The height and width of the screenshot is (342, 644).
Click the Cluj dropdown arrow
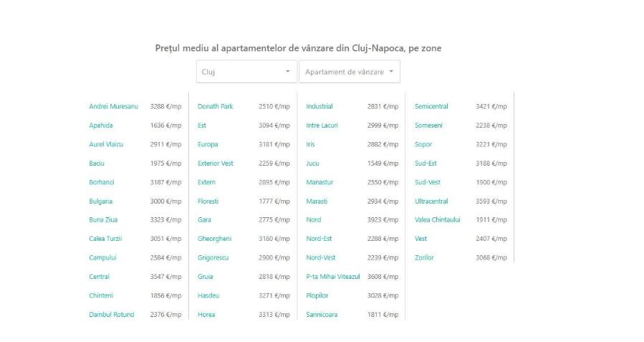click(x=288, y=72)
